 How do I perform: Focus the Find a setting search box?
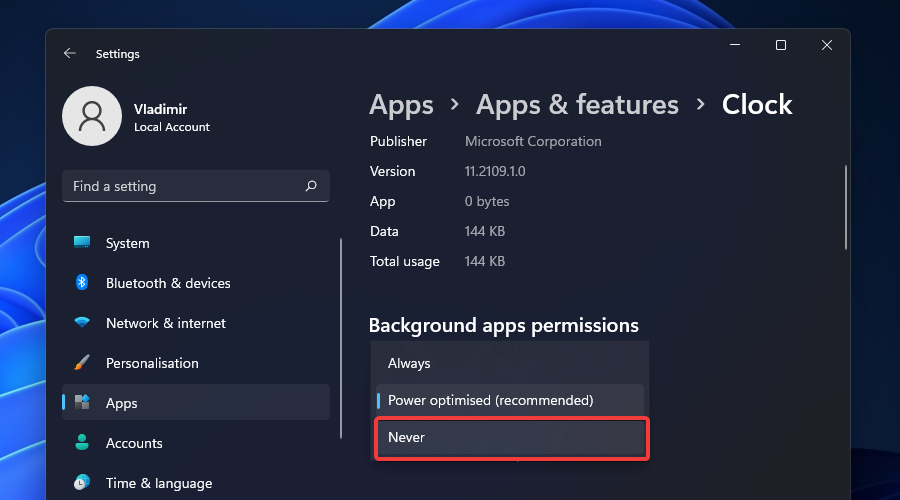[196, 186]
